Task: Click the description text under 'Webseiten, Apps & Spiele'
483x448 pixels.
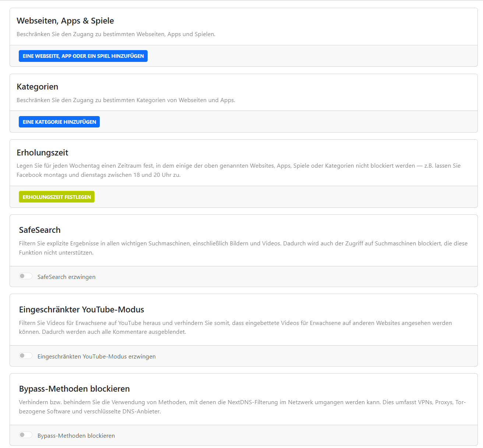Action: pyautogui.click(x=116, y=34)
